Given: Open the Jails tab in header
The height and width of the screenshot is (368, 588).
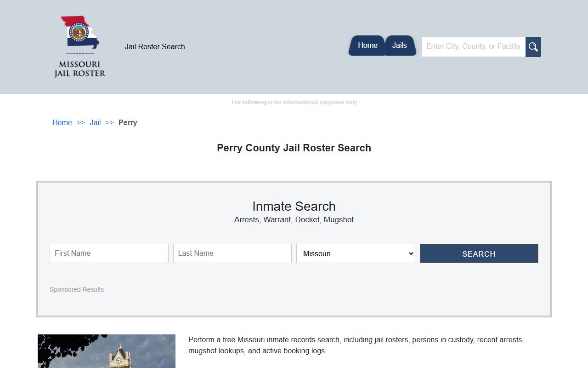Looking at the screenshot, I should pos(400,46).
